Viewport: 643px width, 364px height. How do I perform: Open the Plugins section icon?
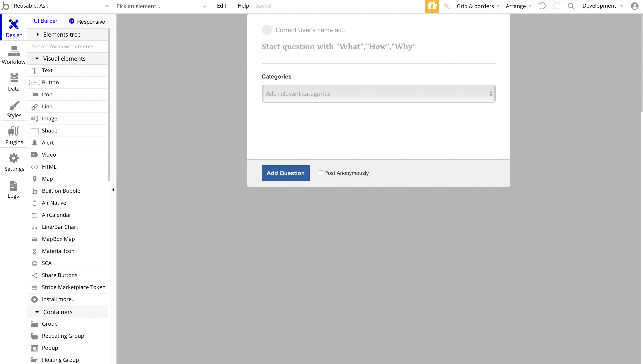[x=14, y=132]
